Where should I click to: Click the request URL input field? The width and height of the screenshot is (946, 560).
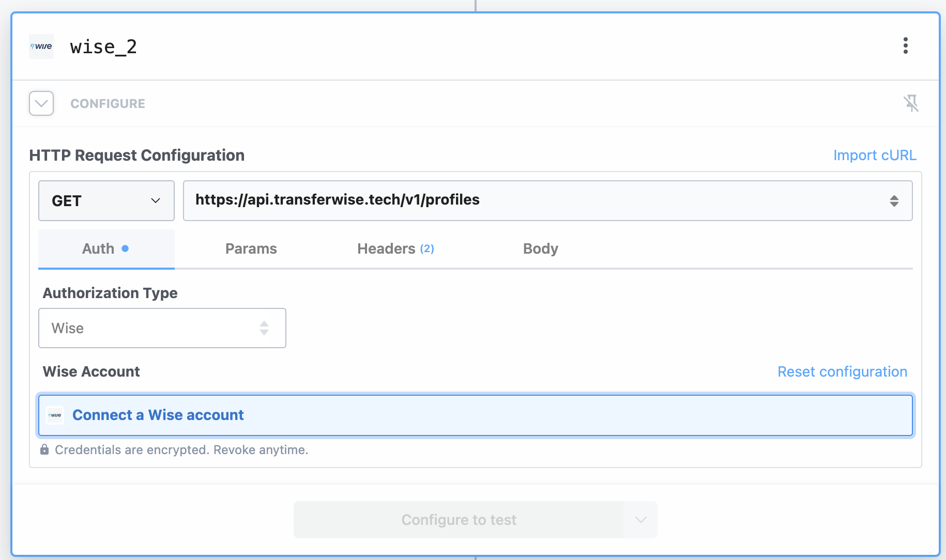pos(548,200)
